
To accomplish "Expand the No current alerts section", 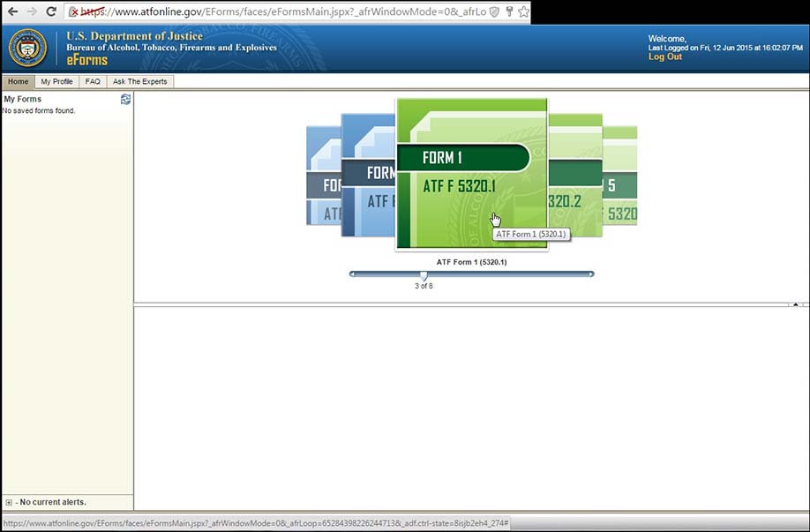I will (9, 502).
